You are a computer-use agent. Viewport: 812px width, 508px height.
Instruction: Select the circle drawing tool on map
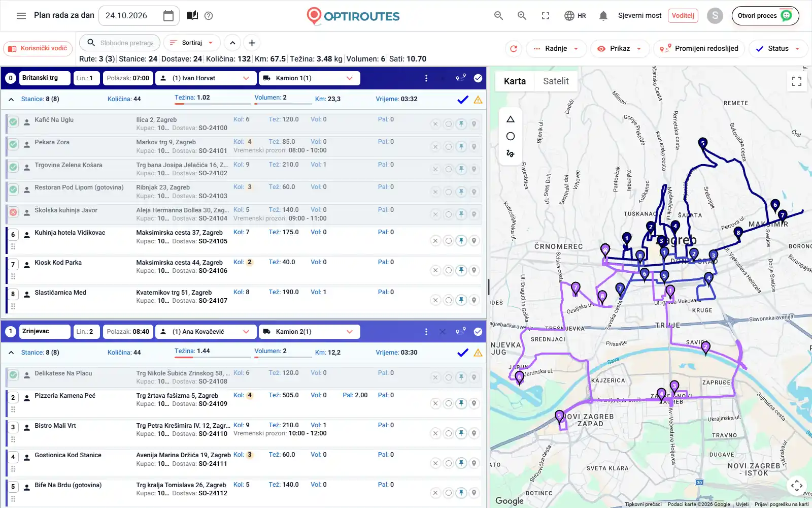511,136
